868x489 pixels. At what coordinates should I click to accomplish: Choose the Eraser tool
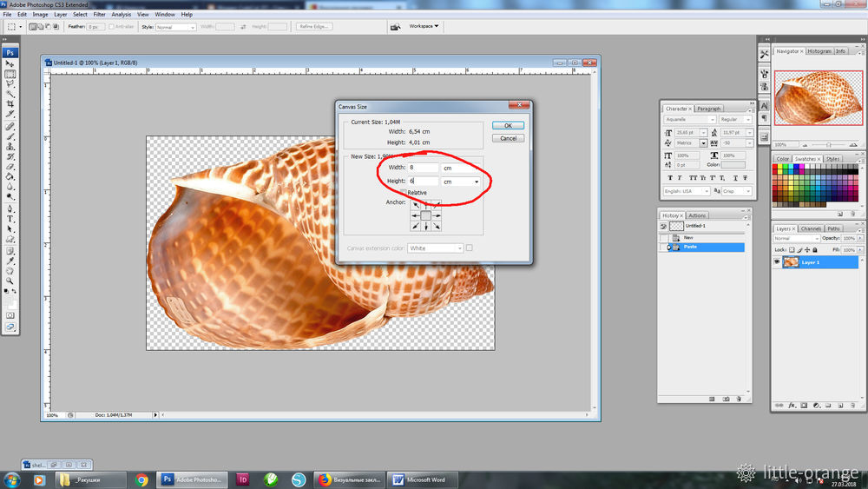pyautogui.click(x=10, y=165)
